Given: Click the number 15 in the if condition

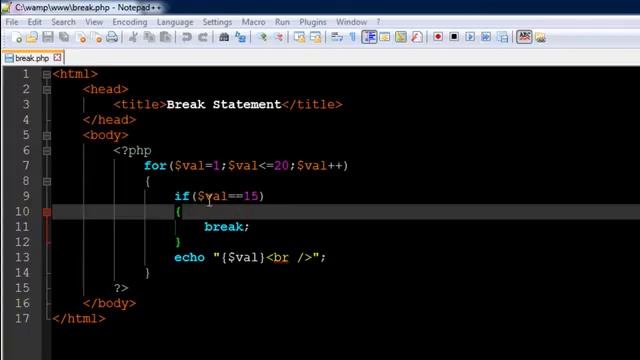Looking at the screenshot, I should pos(251,196).
